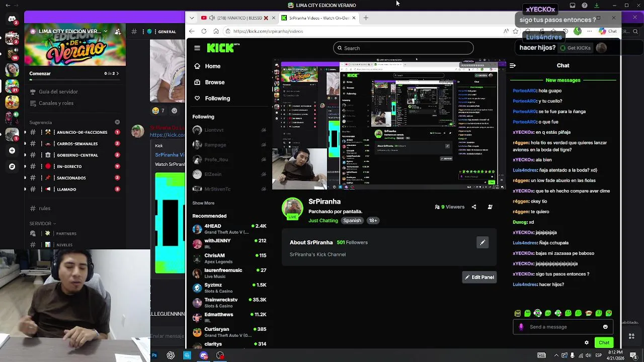
Task: Click SrPiranha's live avatar
Action: click(292, 208)
